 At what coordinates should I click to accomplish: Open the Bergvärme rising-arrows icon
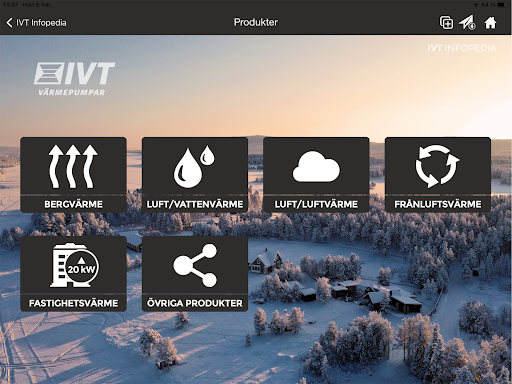pyautogui.click(x=73, y=166)
